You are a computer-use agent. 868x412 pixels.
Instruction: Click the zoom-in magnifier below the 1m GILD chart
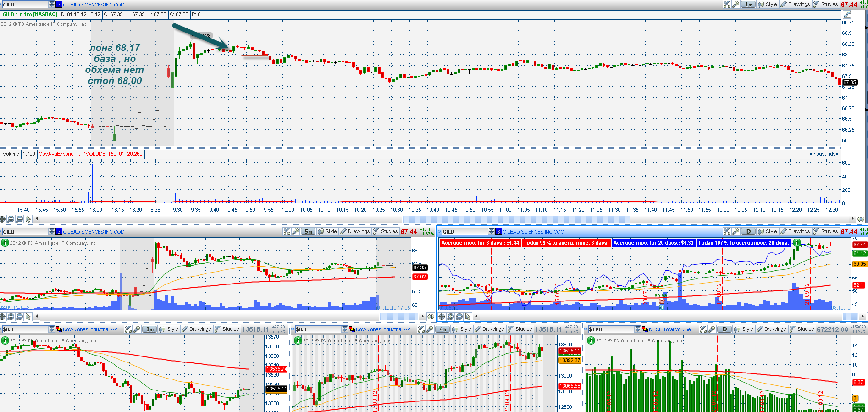11,219
